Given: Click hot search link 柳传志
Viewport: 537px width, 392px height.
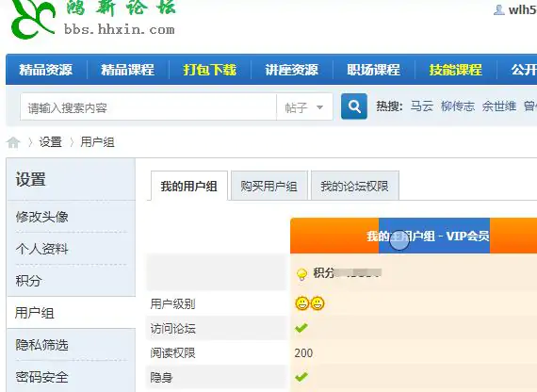Looking at the screenshot, I should (x=458, y=106).
